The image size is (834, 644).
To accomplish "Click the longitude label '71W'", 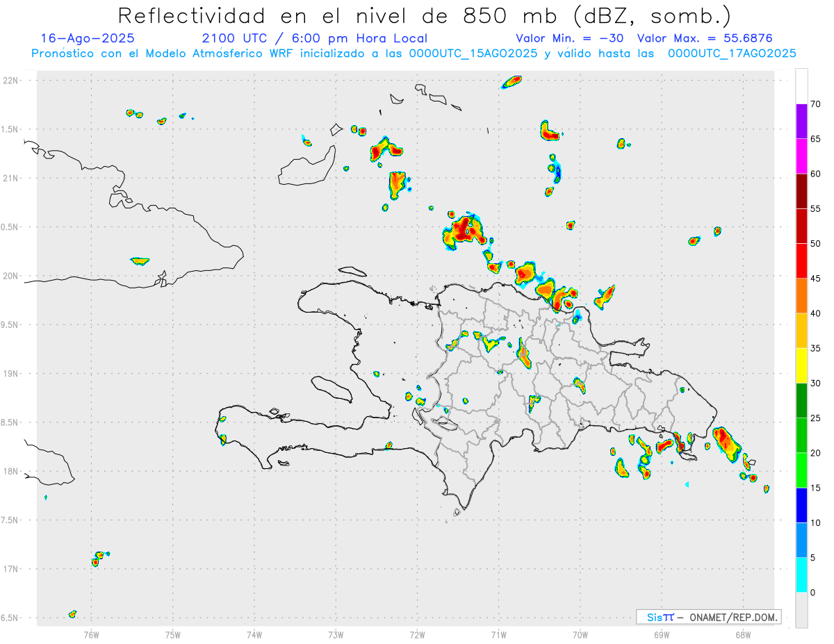I will pos(498,634).
